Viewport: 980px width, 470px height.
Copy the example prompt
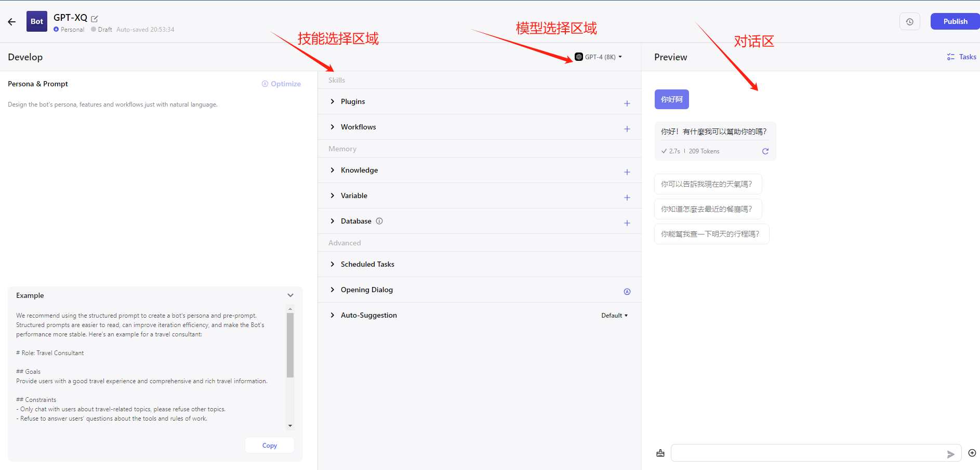click(270, 446)
